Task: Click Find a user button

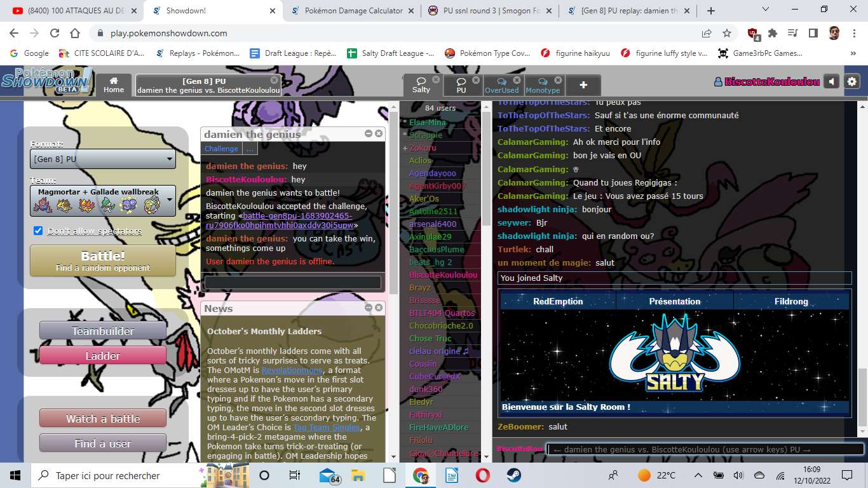Action: tap(103, 444)
